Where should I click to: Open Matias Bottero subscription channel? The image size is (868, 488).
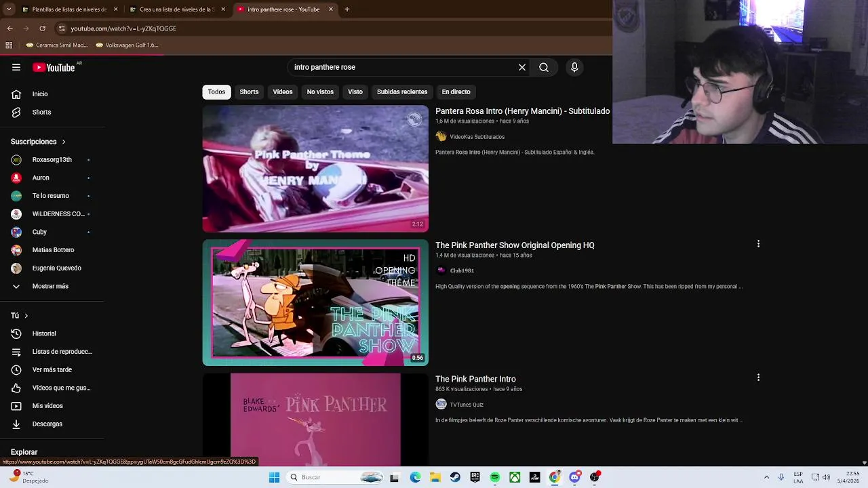point(52,250)
